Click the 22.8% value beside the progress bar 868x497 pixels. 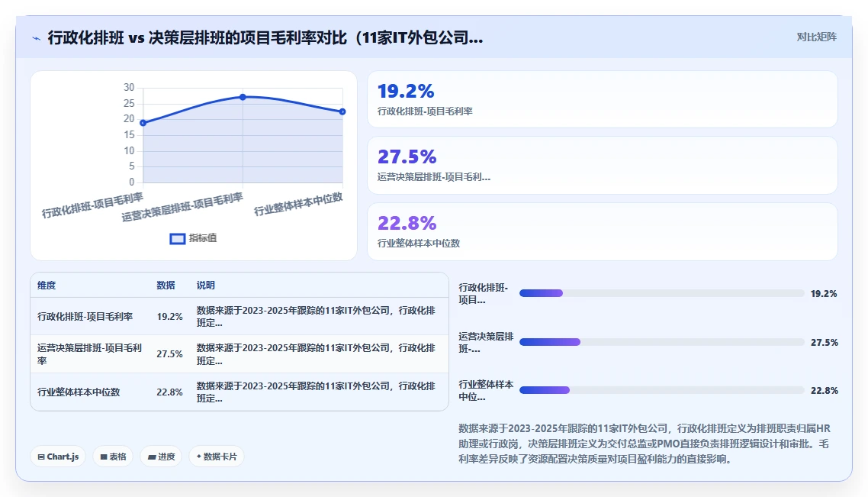(x=825, y=391)
